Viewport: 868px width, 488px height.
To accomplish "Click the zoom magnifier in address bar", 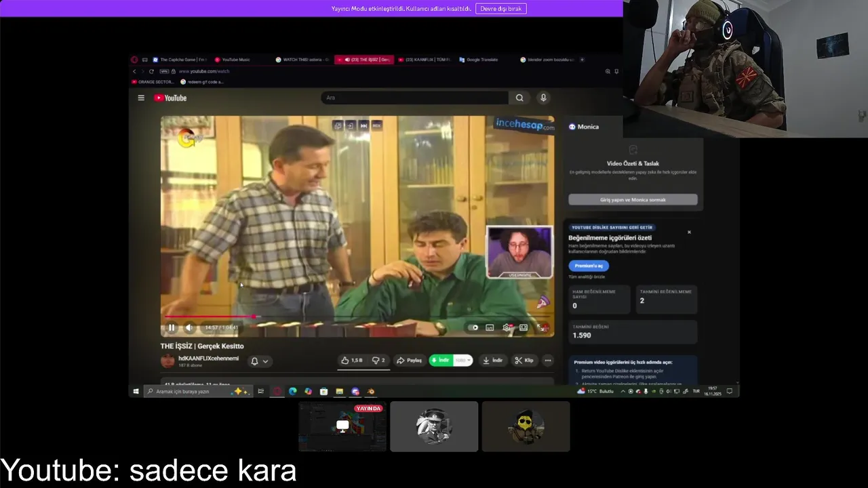I will [608, 71].
